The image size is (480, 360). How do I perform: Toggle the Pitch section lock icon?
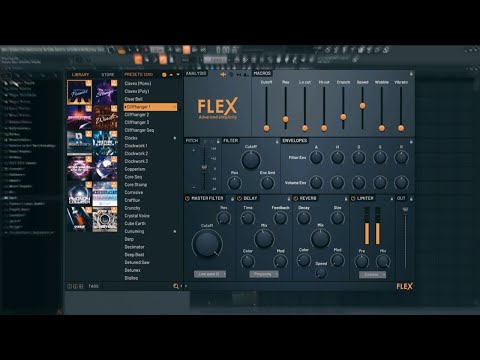pyautogui.click(x=218, y=141)
